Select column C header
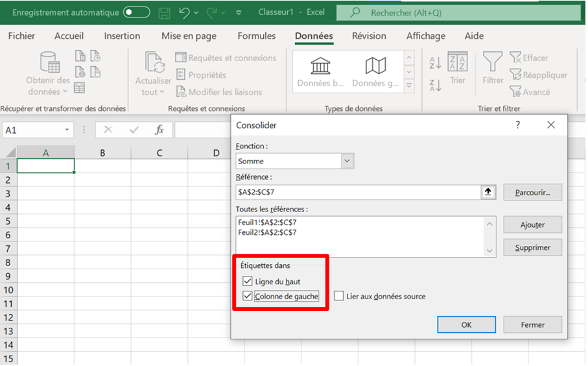 click(x=159, y=152)
